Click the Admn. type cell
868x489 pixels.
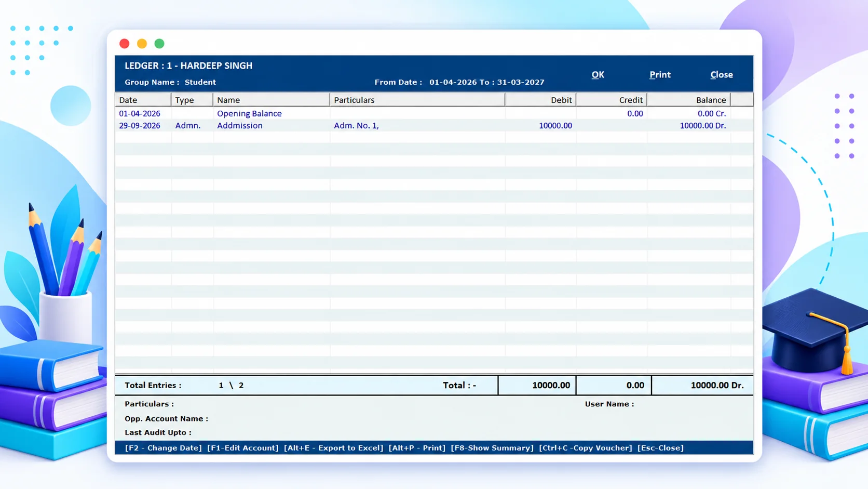tap(188, 125)
